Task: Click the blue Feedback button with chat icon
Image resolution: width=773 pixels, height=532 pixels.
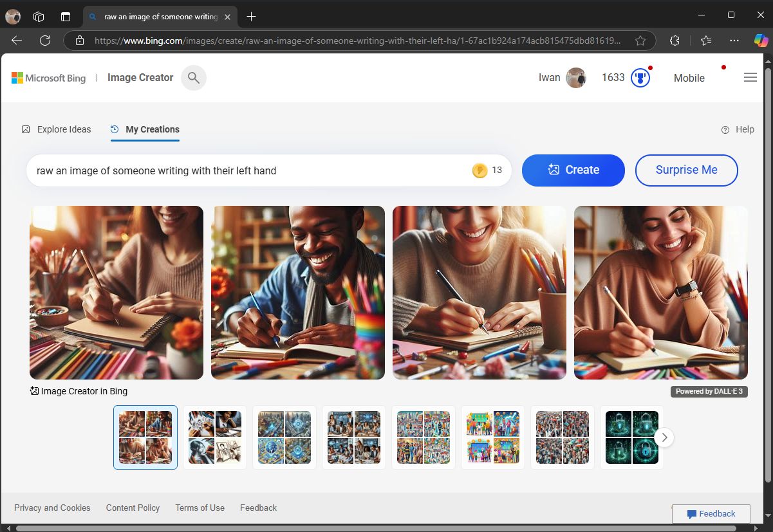Action: 711,514
